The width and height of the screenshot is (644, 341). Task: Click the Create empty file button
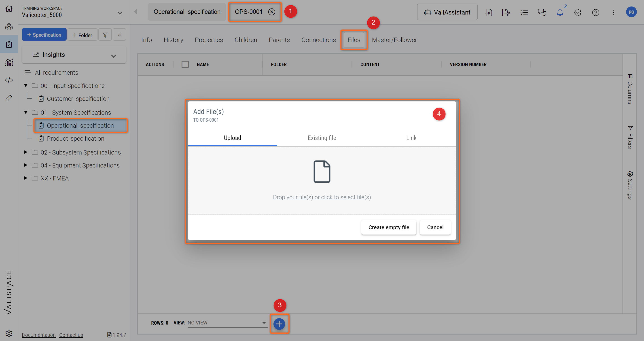(388, 227)
